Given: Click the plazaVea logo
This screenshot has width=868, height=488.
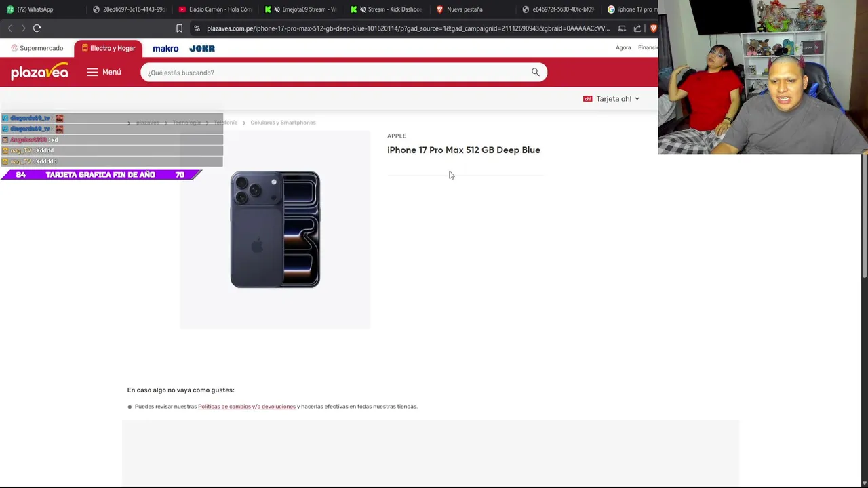Looking at the screenshot, I should 39,71.
